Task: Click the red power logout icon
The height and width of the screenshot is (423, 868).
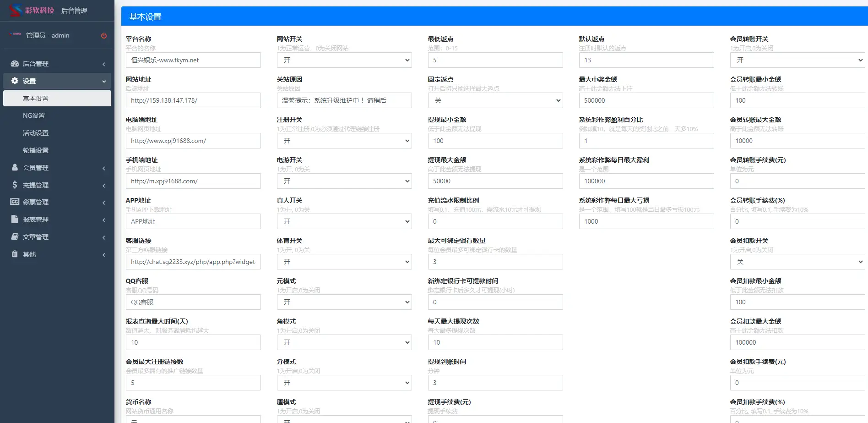Action: point(104,36)
